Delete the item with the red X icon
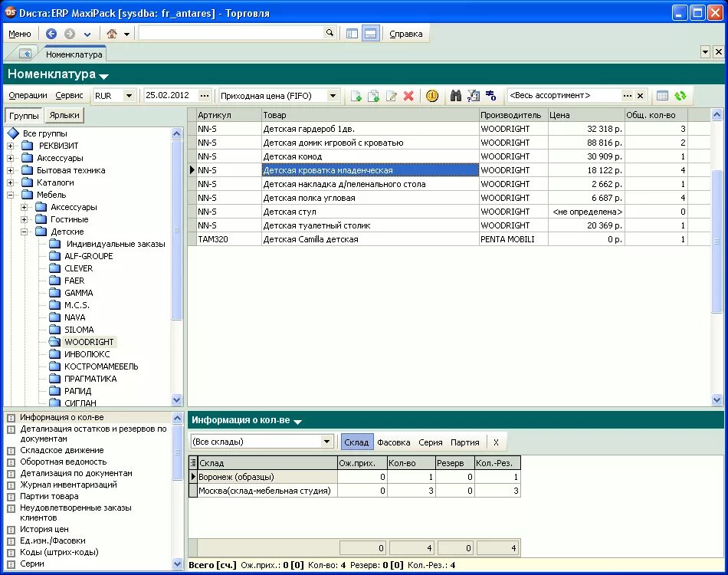The image size is (728, 575). point(408,96)
